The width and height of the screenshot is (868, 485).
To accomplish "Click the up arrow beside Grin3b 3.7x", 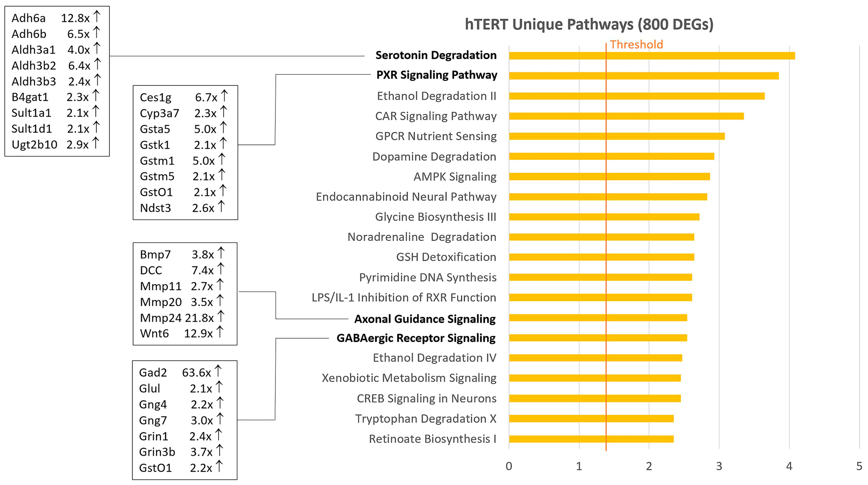I will pos(219,450).
